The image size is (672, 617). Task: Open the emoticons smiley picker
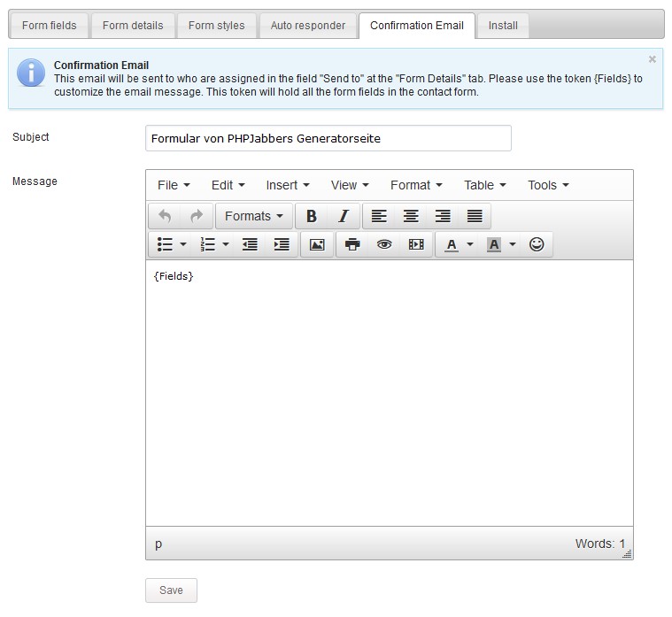537,244
